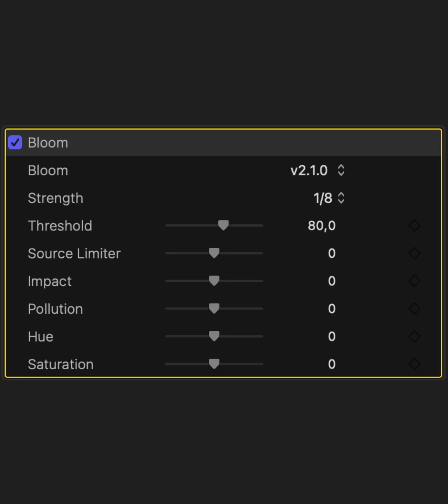This screenshot has height=504, width=448.
Task: Click the Threshold slider handle
Action: (x=223, y=225)
